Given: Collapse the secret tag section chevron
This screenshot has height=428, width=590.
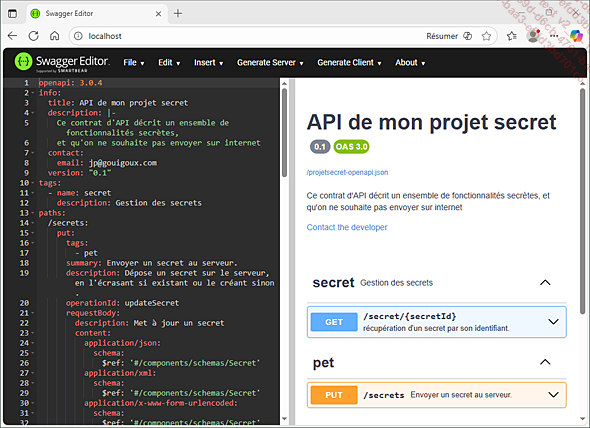Looking at the screenshot, I should 545,283.
